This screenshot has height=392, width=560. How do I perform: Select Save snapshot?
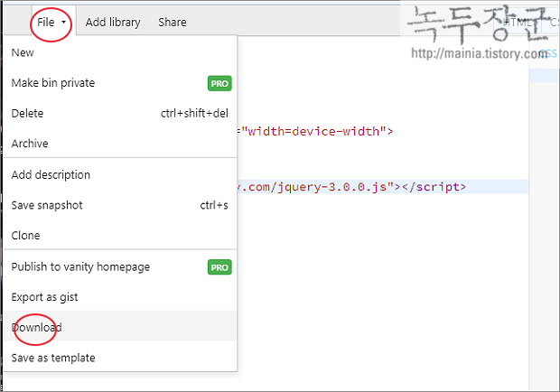pos(120,205)
